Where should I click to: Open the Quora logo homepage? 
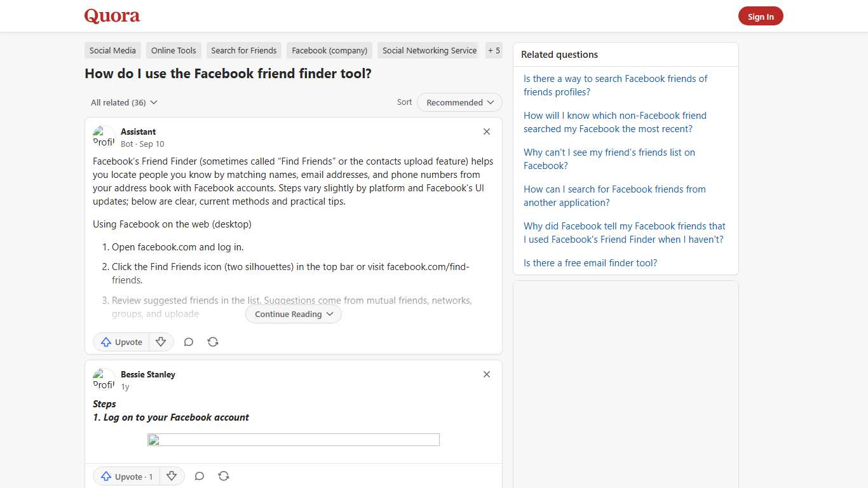[112, 16]
